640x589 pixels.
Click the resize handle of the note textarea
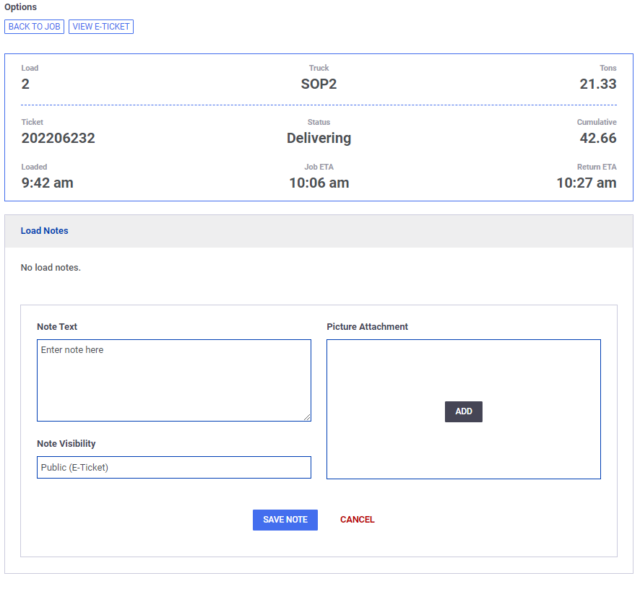[307, 418]
